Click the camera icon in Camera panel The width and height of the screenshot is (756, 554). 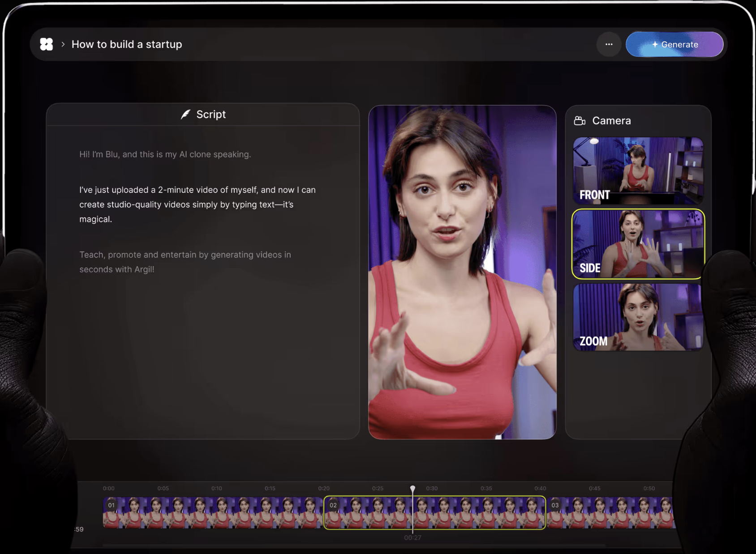click(x=580, y=121)
